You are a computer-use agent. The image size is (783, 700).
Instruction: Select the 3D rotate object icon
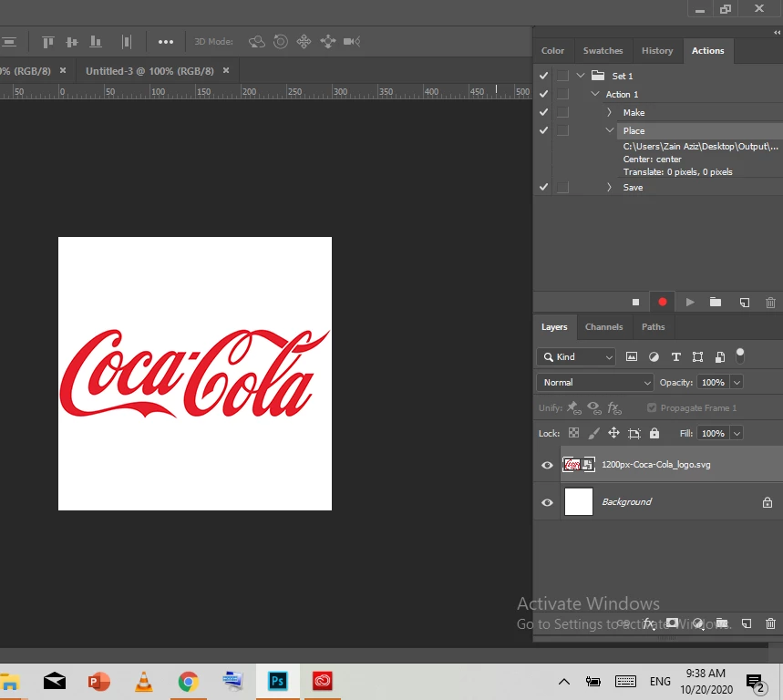pyautogui.click(x=257, y=41)
